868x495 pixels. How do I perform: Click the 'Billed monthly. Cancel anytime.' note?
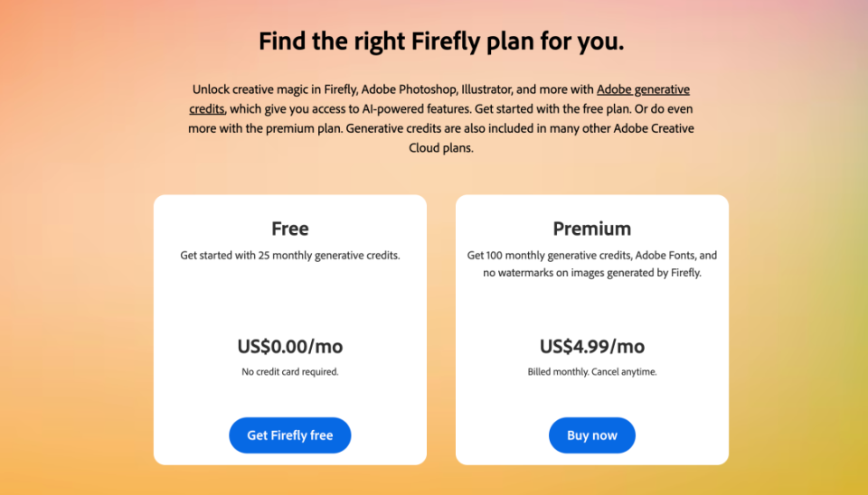pos(591,371)
